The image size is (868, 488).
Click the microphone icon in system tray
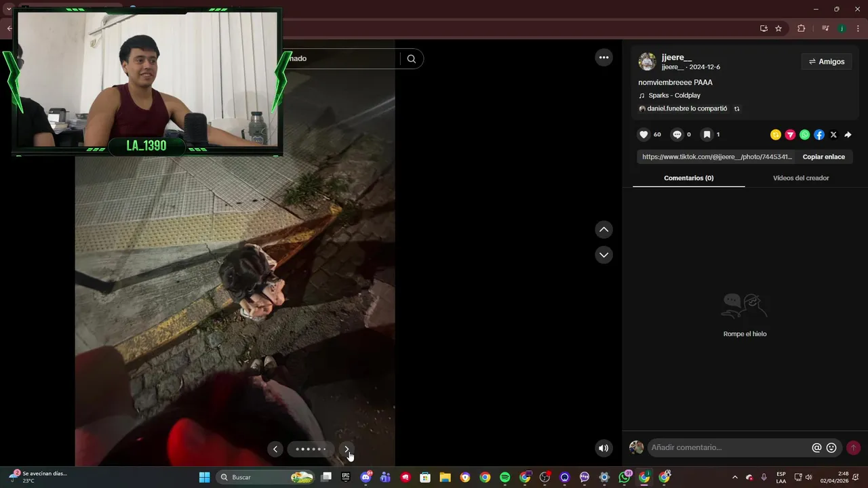pos(764,477)
